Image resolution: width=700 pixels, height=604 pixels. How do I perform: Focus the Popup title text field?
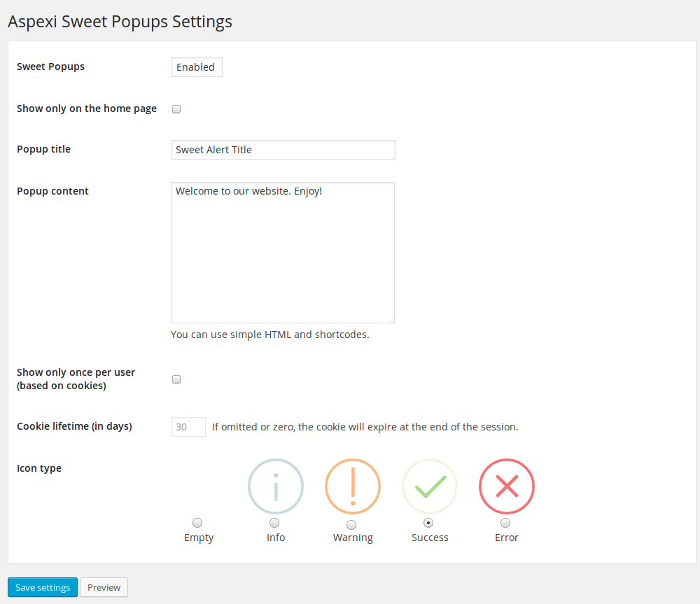point(283,150)
